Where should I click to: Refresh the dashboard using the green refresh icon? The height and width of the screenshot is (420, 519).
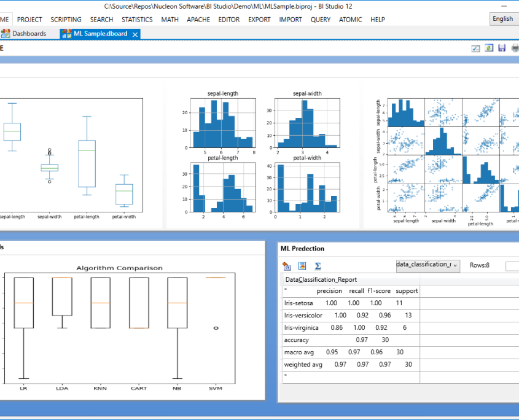pyautogui.click(x=489, y=48)
